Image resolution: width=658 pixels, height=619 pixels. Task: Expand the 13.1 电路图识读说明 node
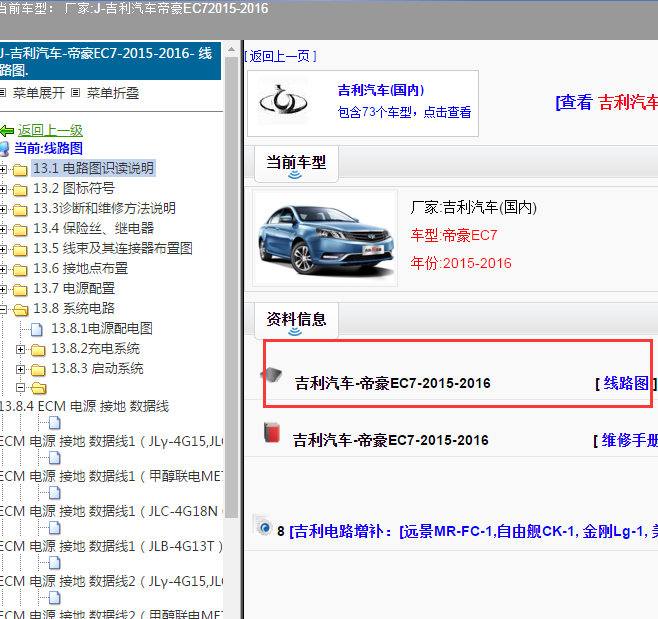(x=3, y=170)
